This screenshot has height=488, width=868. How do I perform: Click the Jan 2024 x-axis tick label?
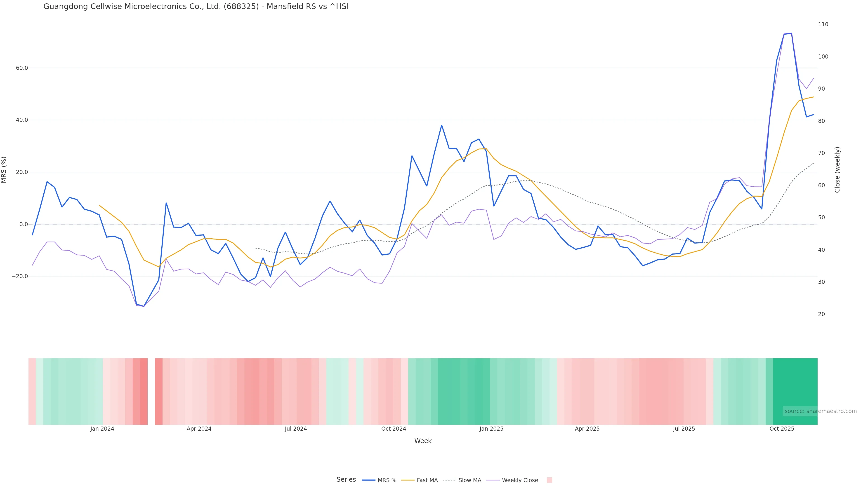click(x=102, y=429)
